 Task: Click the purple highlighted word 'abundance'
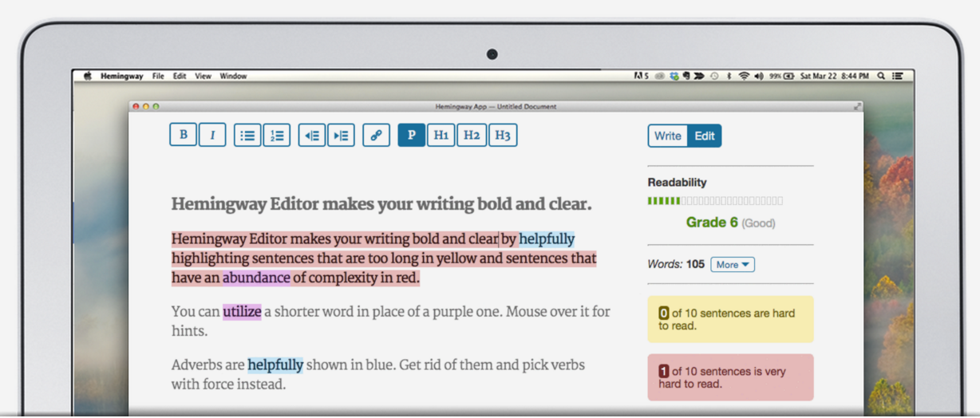point(256,278)
